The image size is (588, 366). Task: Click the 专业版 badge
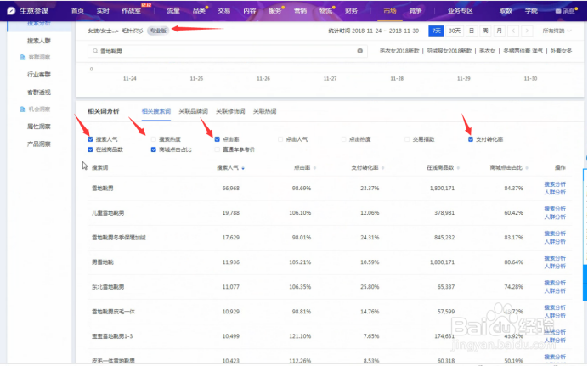coord(158,31)
